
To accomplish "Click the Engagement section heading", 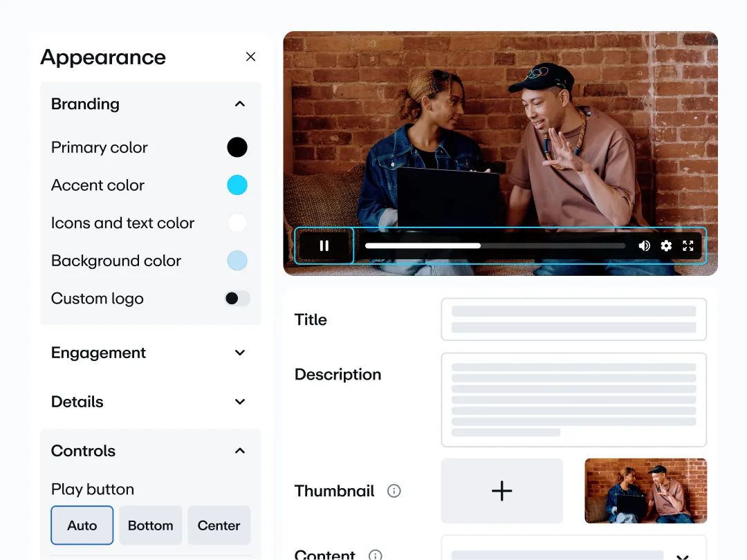I will pos(98,353).
